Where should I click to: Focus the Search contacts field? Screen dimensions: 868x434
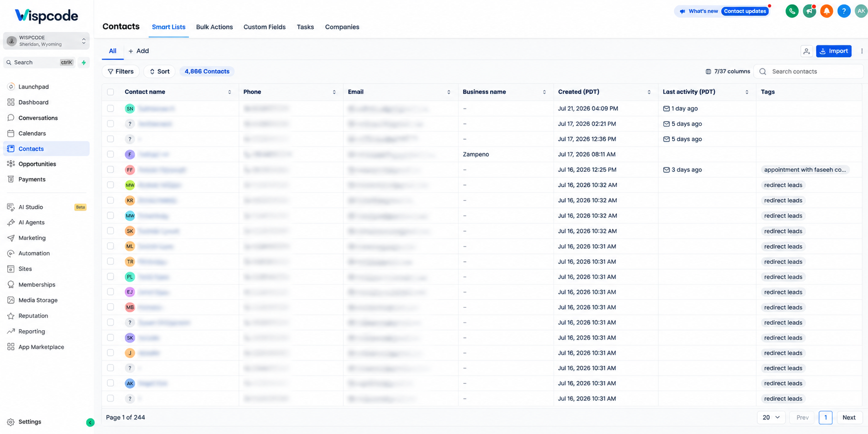point(808,71)
